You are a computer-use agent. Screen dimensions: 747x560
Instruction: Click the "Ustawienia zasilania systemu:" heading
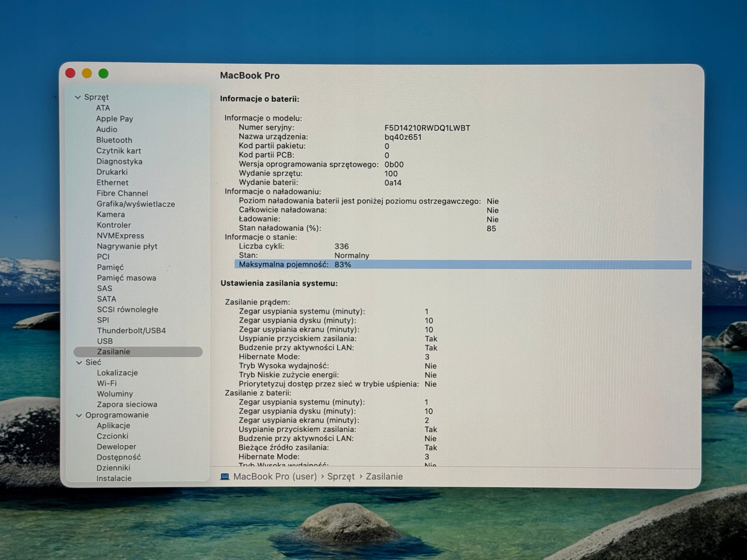pos(279,283)
